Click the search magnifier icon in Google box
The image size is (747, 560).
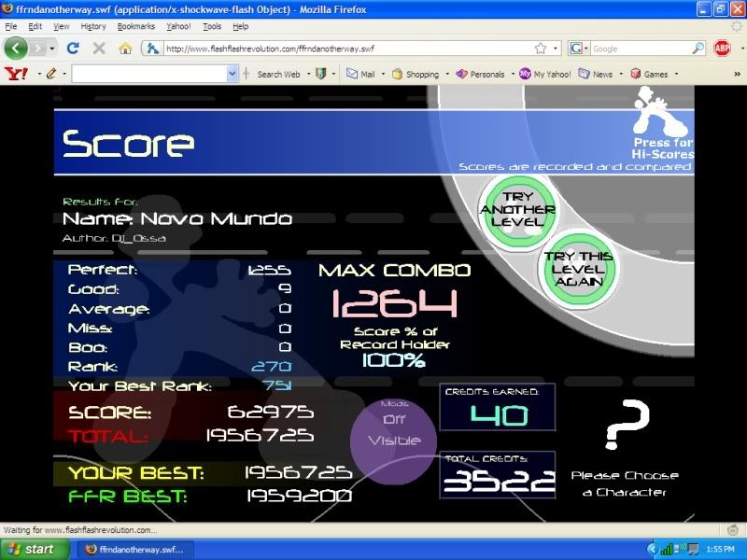(698, 49)
